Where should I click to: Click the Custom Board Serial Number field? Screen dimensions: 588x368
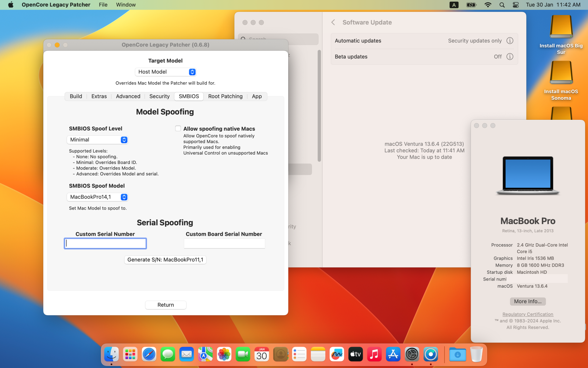[x=224, y=243]
